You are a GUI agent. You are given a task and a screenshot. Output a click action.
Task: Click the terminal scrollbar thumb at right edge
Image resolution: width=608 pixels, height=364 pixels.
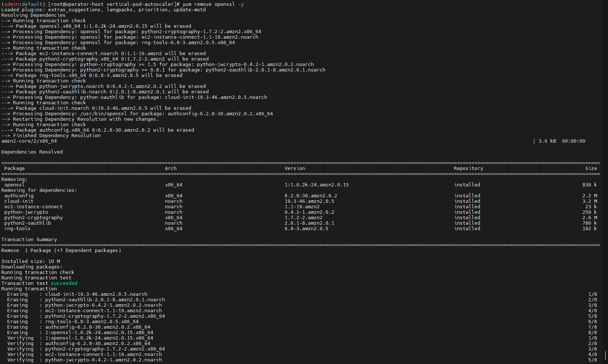[x=605, y=356]
